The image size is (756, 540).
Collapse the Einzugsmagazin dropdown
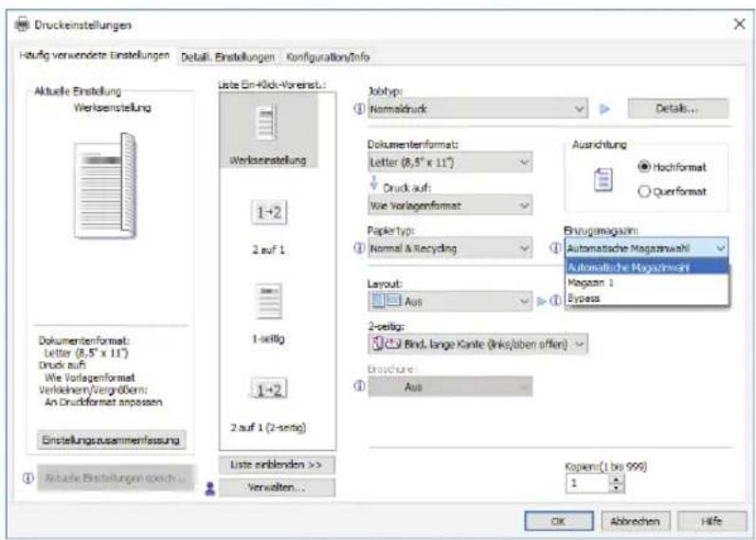[646, 248]
